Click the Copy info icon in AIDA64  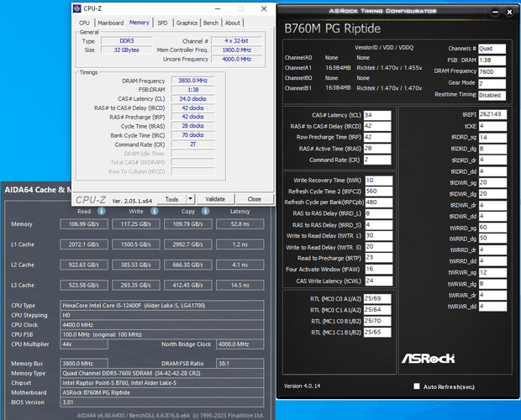pyautogui.click(x=205, y=211)
